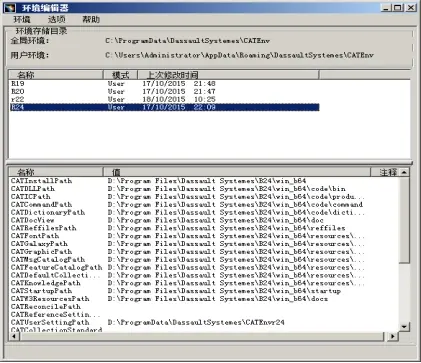Sort environments by 名称 column header
The width and height of the screenshot is (421, 363).
pos(56,75)
